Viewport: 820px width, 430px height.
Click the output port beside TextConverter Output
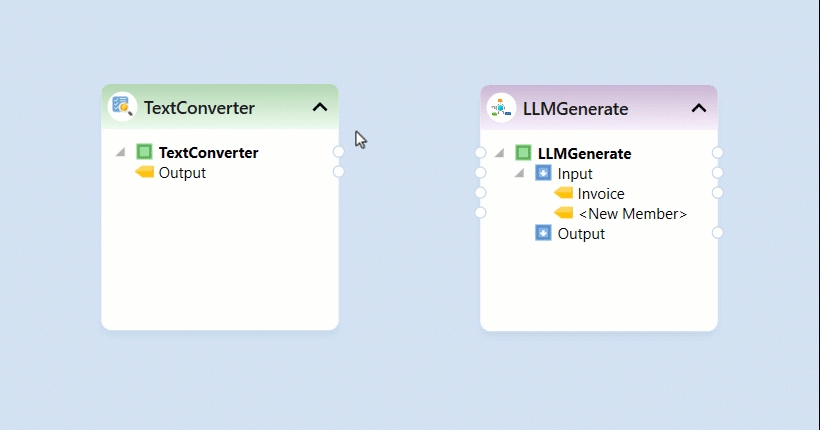(338, 172)
